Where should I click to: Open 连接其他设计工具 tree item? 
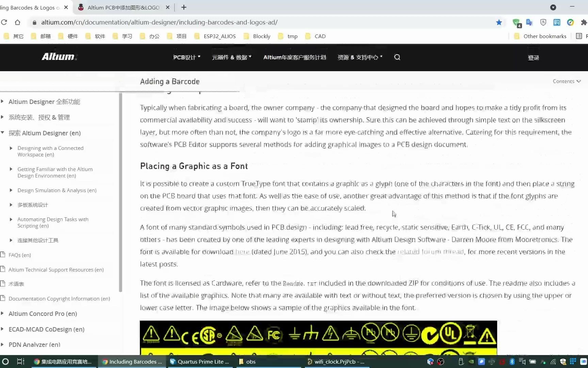click(x=38, y=240)
